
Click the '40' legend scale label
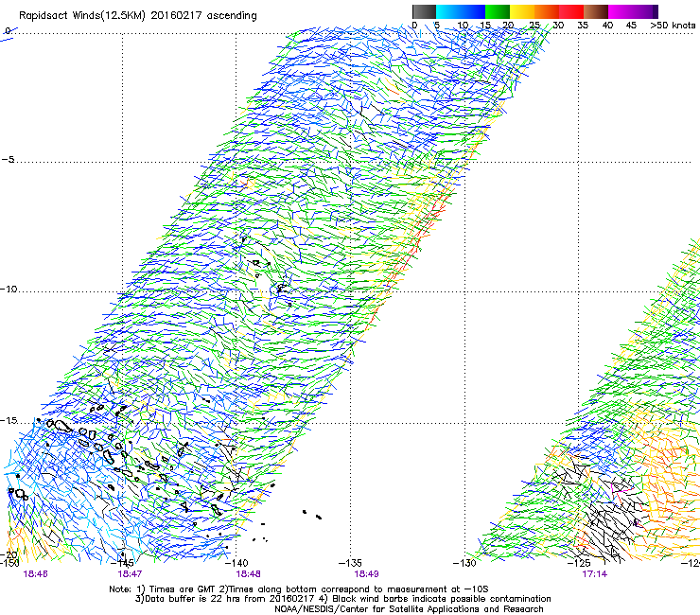click(x=607, y=26)
